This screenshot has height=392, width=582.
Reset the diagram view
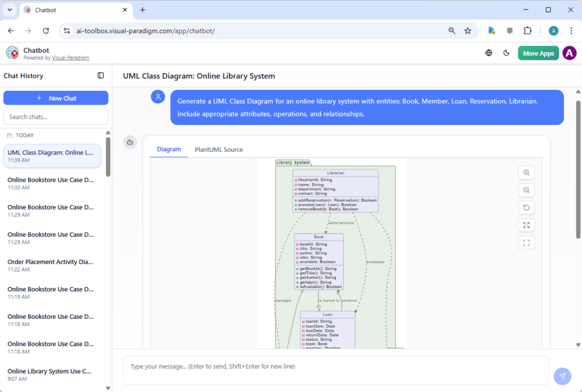(x=526, y=207)
